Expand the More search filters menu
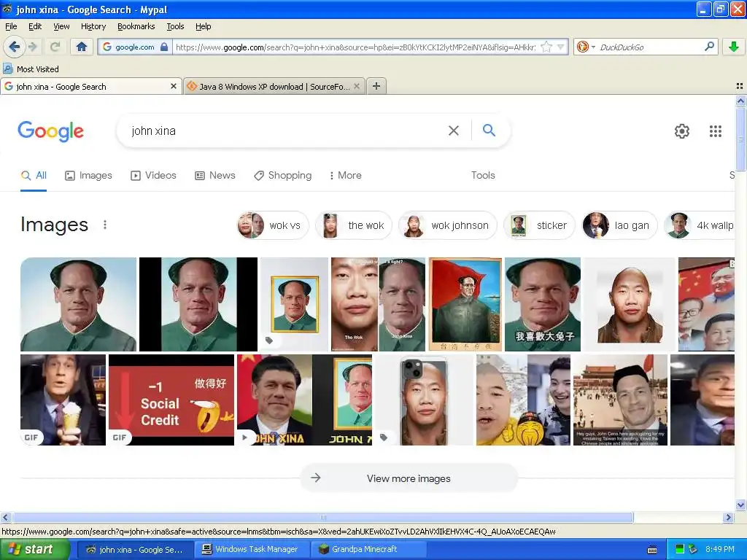The image size is (747, 560). (345, 175)
